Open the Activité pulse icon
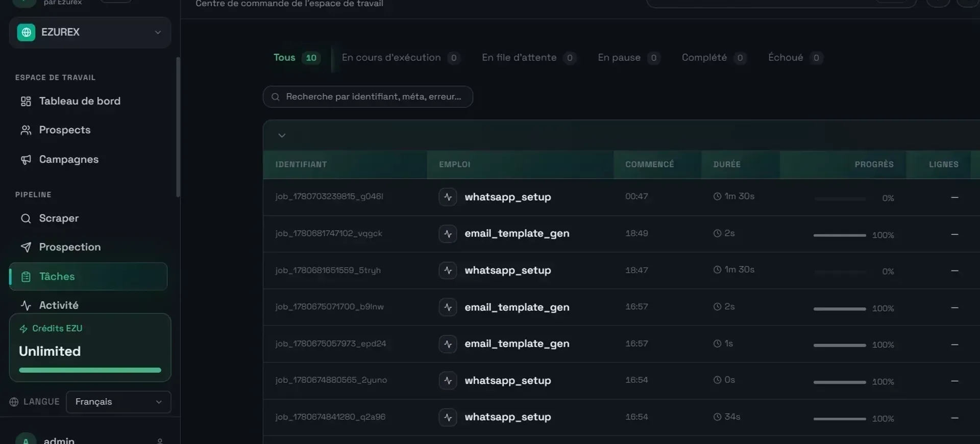Viewport: 980px width, 444px height. coord(26,305)
